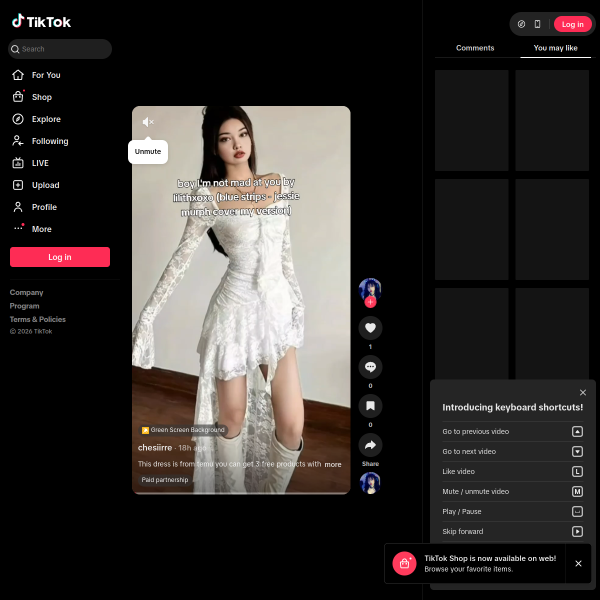Screen dimensions: 600x600
Task: Open the sound disc thumbnail below Share
Action: pyautogui.click(x=370, y=483)
